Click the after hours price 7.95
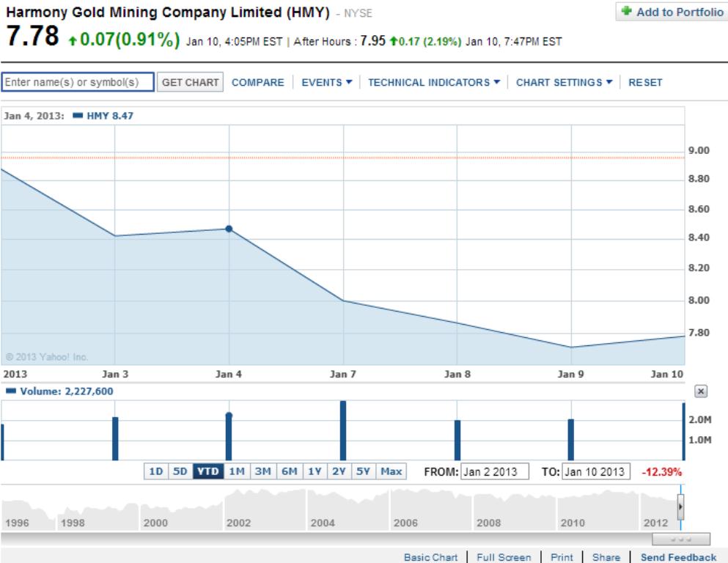Viewport: 728px width, 563px height. (x=373, y=41)
